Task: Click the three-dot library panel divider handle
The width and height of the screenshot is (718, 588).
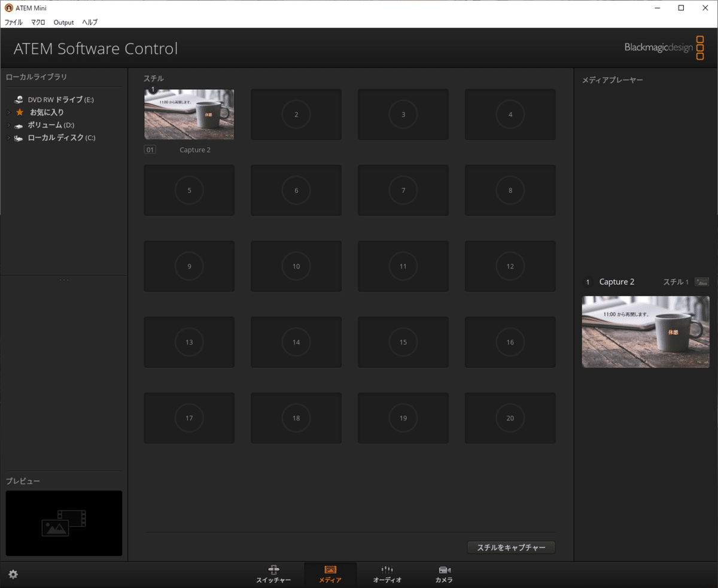Action: point(64,279)
